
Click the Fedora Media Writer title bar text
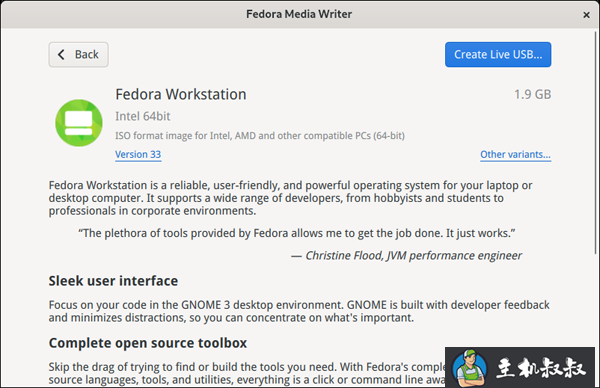pos(299,14)
